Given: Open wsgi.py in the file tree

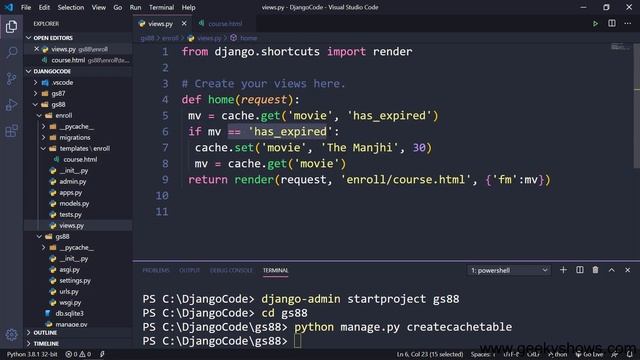Looking at the screenshot, I should [x=70, y=303].
